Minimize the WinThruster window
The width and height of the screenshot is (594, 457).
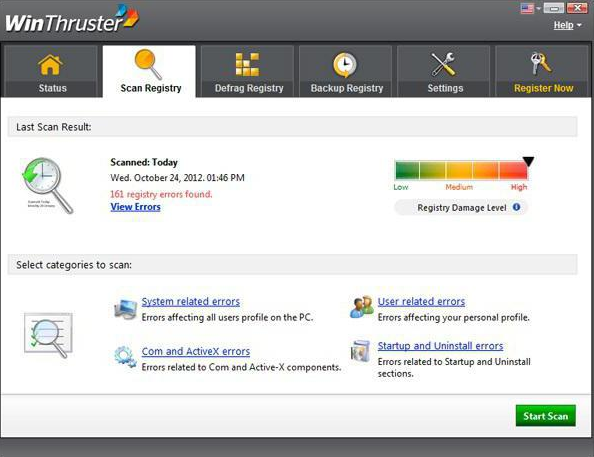553,8
